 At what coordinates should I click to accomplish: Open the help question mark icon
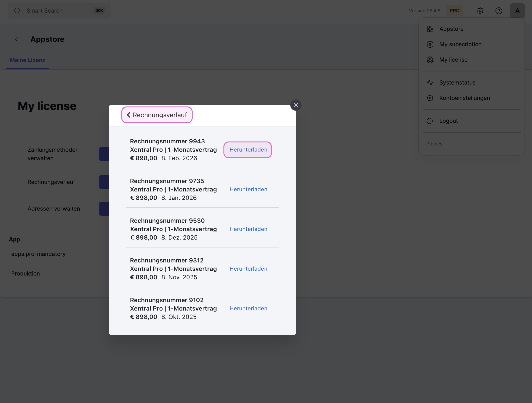click(499, 11)
